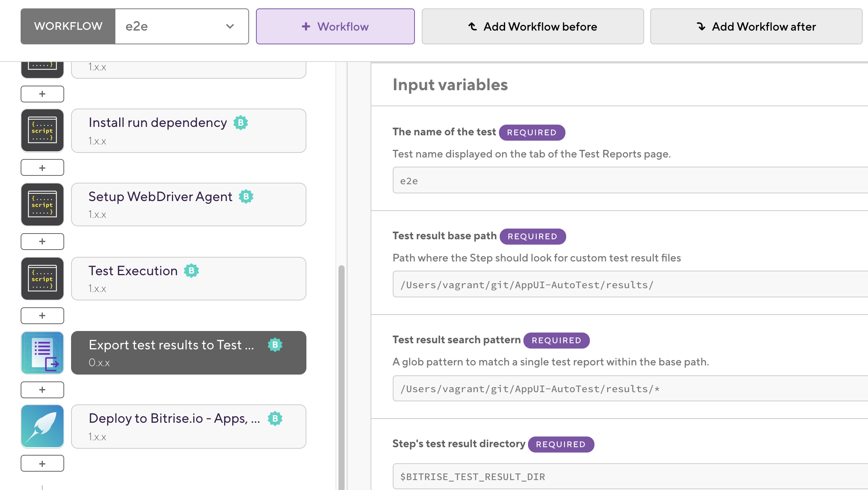
Task: Click verified badge next to Test Execution
Action: [191, 271]
